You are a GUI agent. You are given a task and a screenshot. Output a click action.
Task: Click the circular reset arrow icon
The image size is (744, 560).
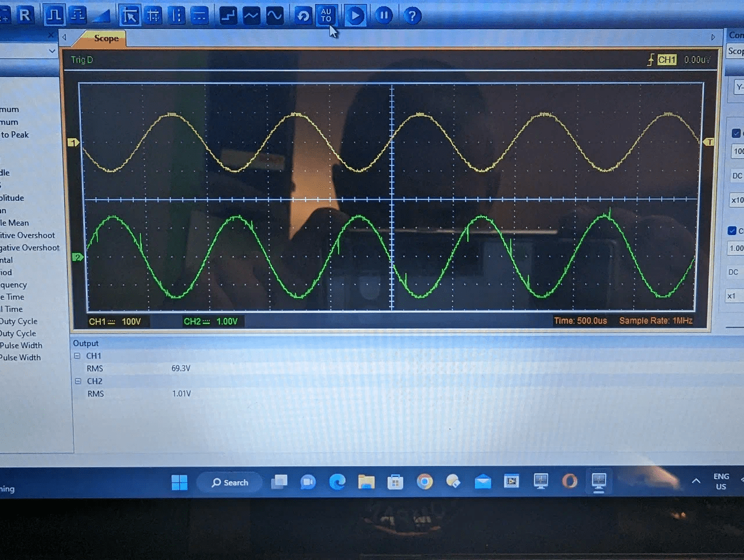pyautogui.click(x=303, y=15)
